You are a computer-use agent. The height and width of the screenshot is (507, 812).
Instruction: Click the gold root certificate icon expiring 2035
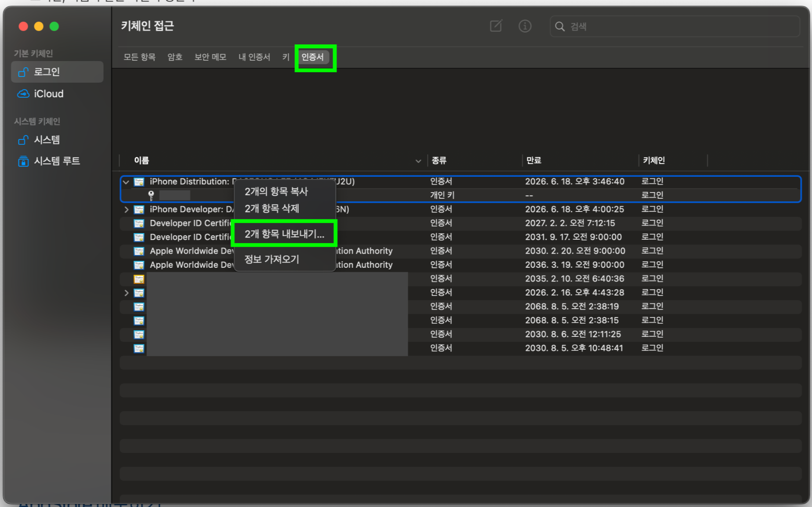[139, 279]
